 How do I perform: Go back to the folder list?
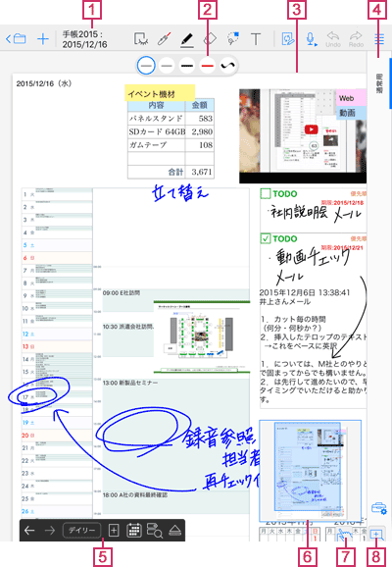point(16,38)
